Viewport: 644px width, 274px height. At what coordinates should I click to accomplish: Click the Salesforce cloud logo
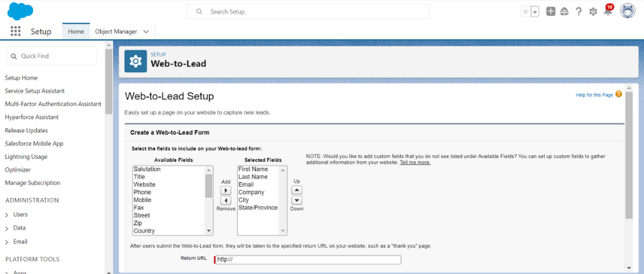(20, 11)
